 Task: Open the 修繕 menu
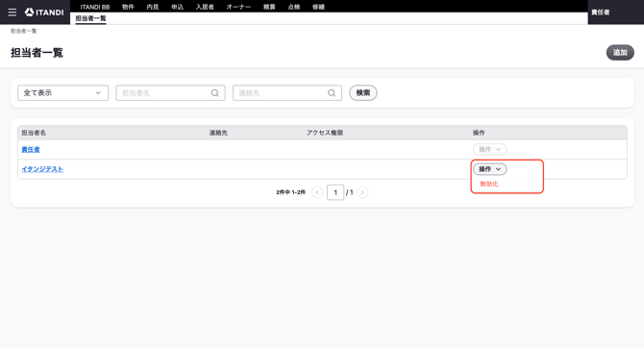click(319, 7)
